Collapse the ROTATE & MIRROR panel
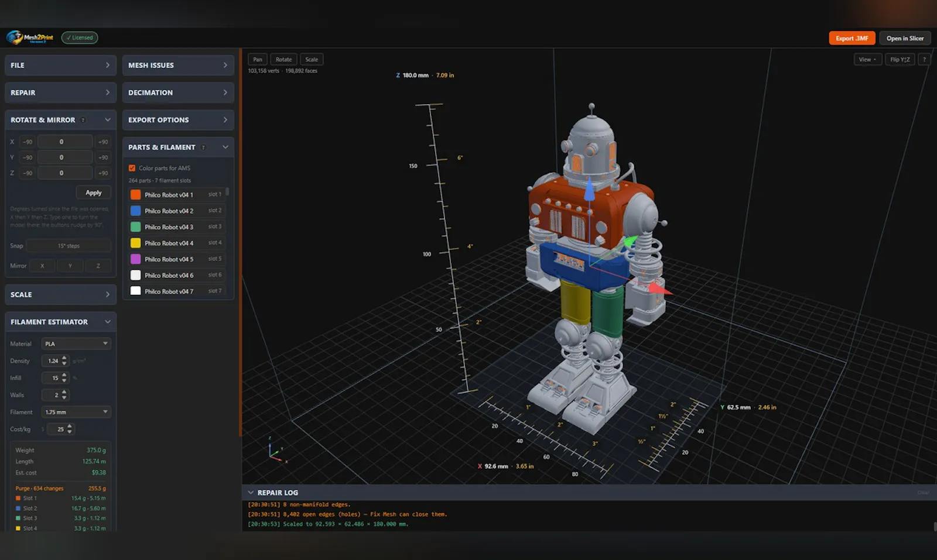 click(108, 120)
